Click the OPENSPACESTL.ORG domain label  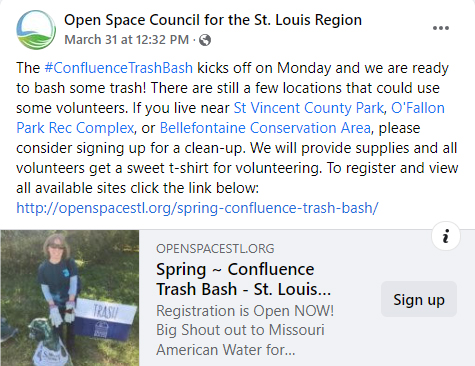[215, 249]
